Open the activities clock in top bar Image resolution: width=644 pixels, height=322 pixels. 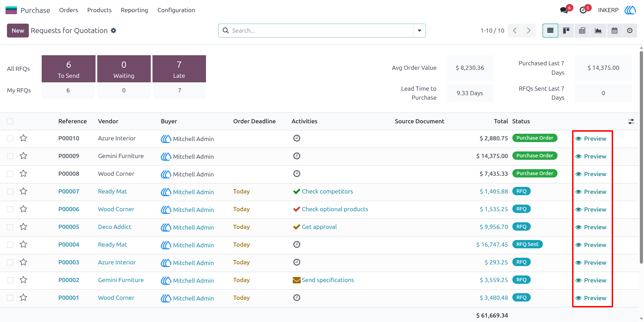[x=583, y=10]
